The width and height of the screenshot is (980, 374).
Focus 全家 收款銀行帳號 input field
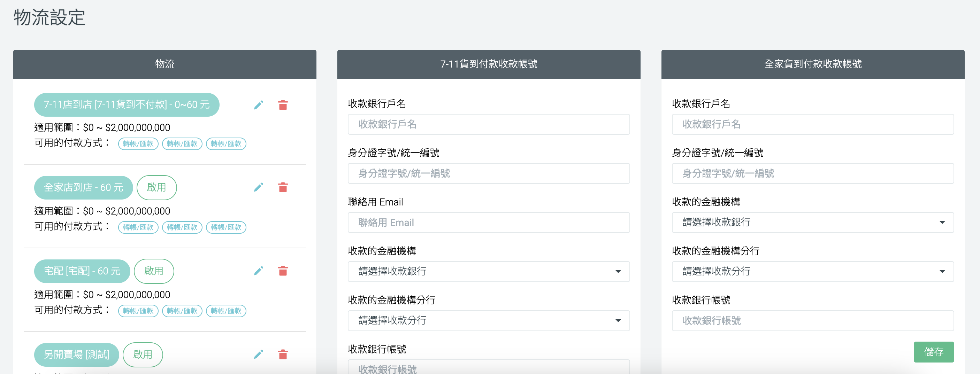tap(813, 320)
